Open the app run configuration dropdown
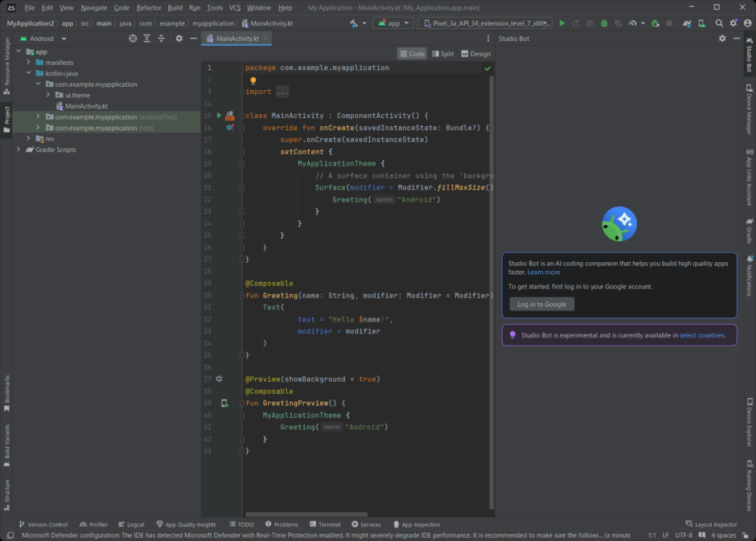 pos(393,23)
